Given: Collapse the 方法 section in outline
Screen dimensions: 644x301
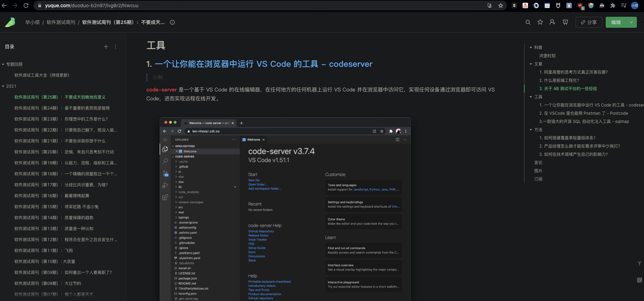Looking at the screenshot, I should pos(531,130).
